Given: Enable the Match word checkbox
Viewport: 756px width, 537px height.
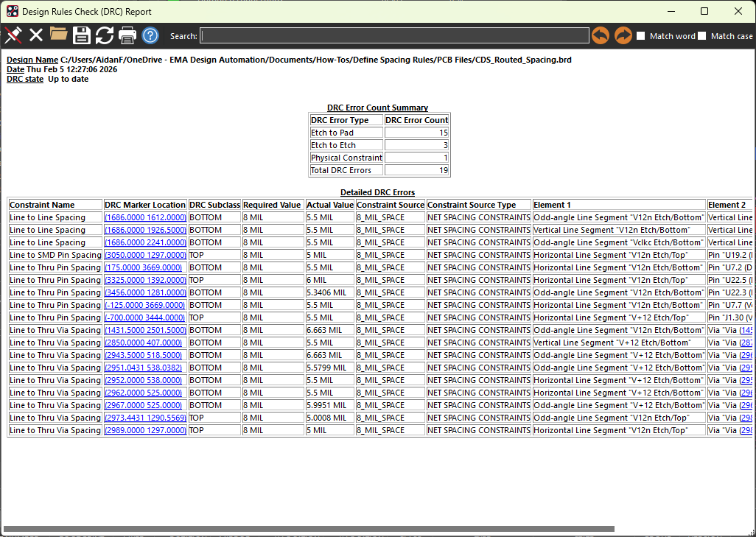Looking at the screenshot, I should point(641,36).
